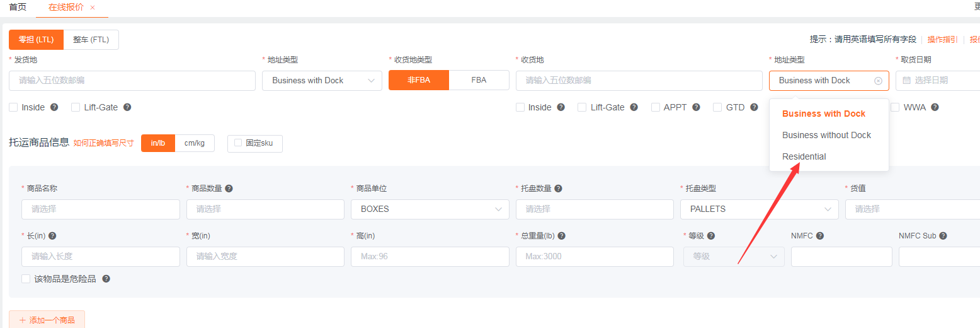
Task: Click the 添加一个商品 button
Action: (x=47, y=320)
